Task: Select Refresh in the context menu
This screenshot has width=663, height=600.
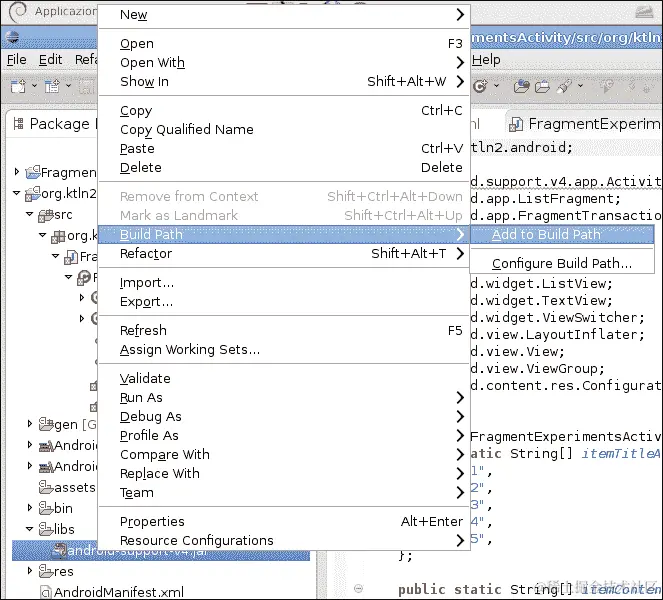Action: pos(284,330)
